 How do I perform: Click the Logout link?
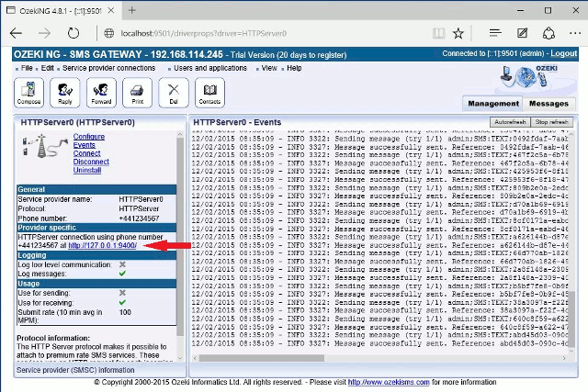tap(563, 53)
